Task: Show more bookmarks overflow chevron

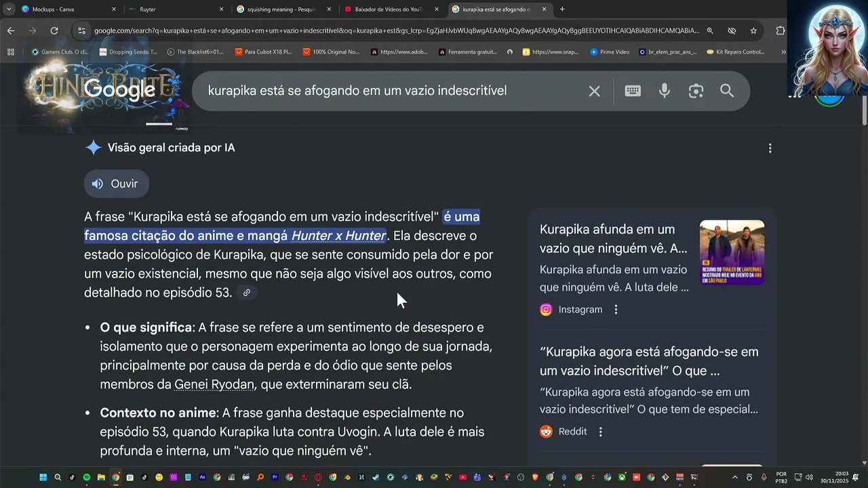Action: [783, 52]
